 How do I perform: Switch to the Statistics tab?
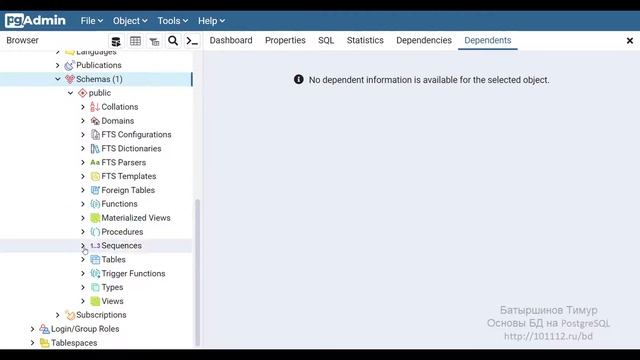365,40
